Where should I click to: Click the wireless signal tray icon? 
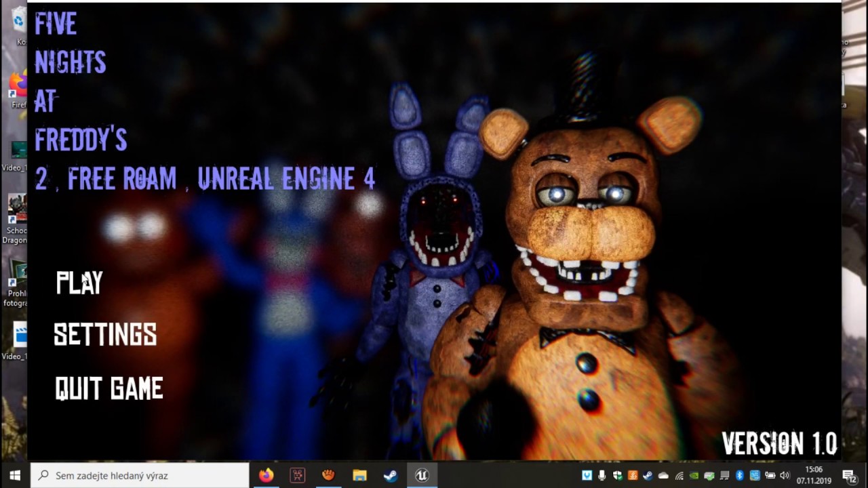tap(679, 476)
